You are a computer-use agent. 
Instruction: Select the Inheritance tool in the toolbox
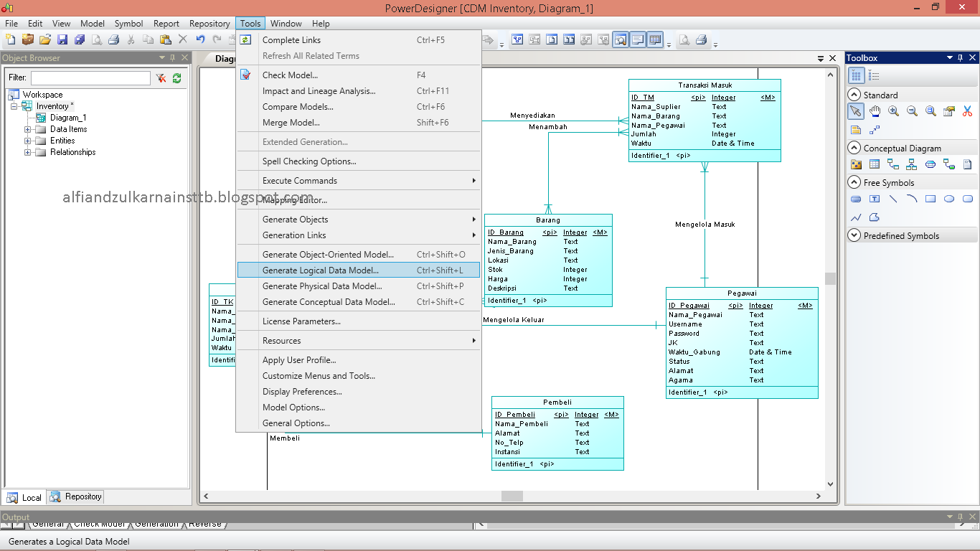(x=912, y=164)
